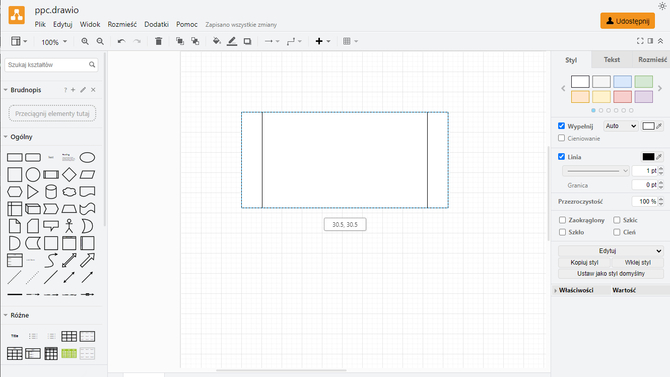The width and height of the screenshot is (670, 377).
Task: Open the black line color swatch
Action: point(648,157)
